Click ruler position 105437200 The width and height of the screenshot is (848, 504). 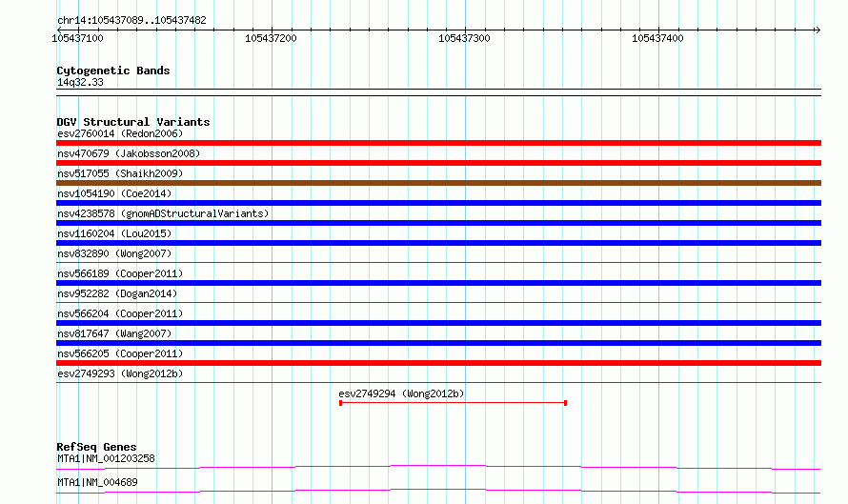point(271,38)
